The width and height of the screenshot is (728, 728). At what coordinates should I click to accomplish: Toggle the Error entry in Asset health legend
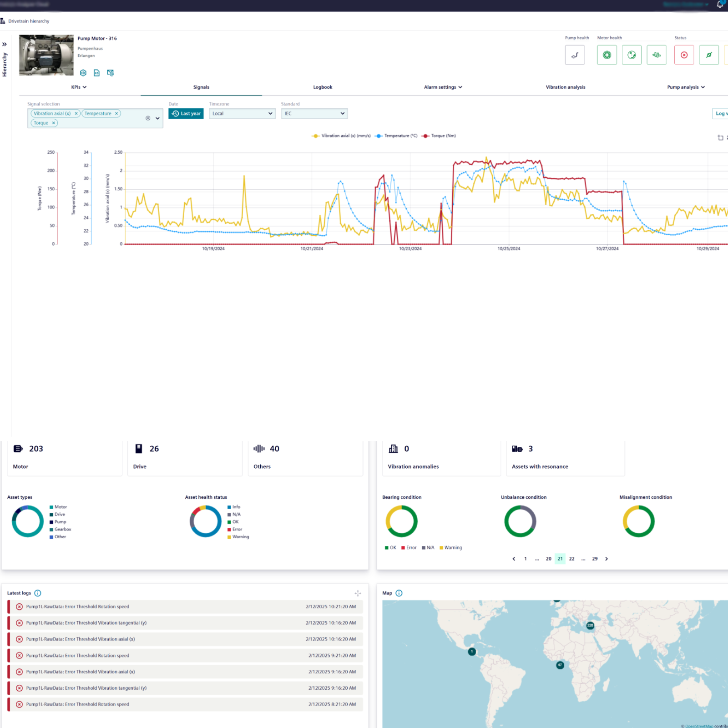tap(235, 529)
